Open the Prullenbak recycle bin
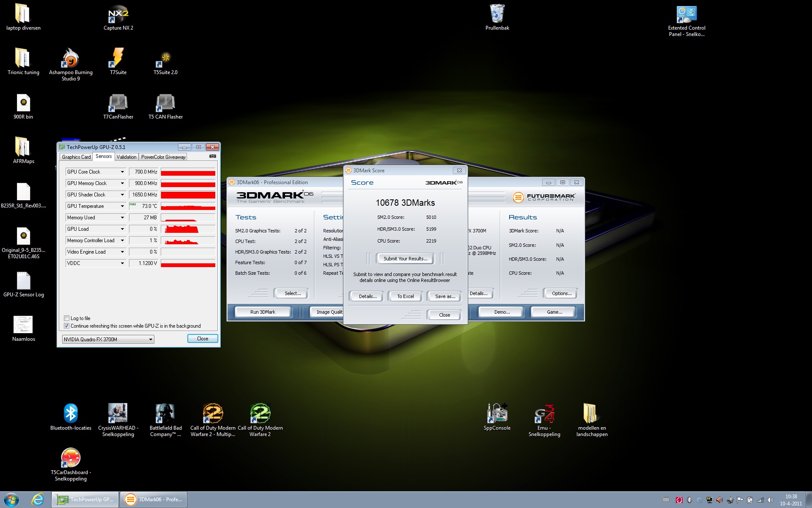The height and width of the screenshot is (508, 812). (x=497, y=17)
